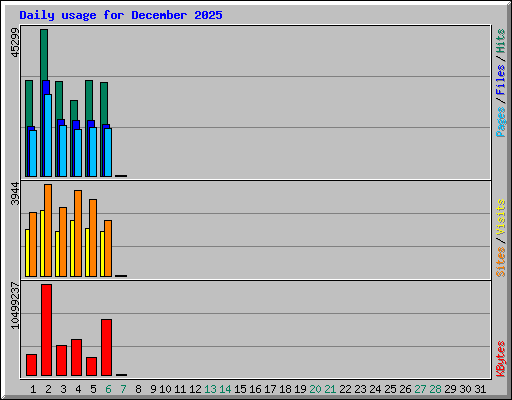This screenshot has width=512, height=400.
Task: Click the x-axis day label 18
Action: click(285, 389)
